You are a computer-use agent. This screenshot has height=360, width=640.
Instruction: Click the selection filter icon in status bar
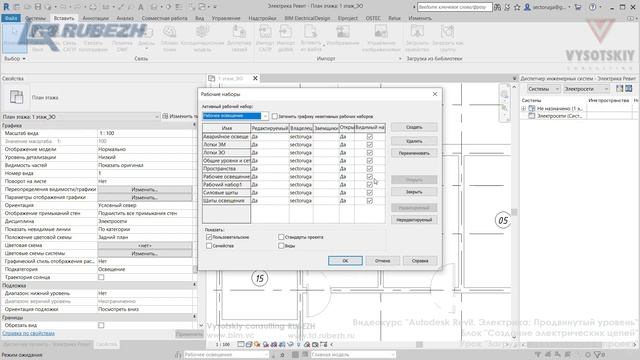coord(598,355)
